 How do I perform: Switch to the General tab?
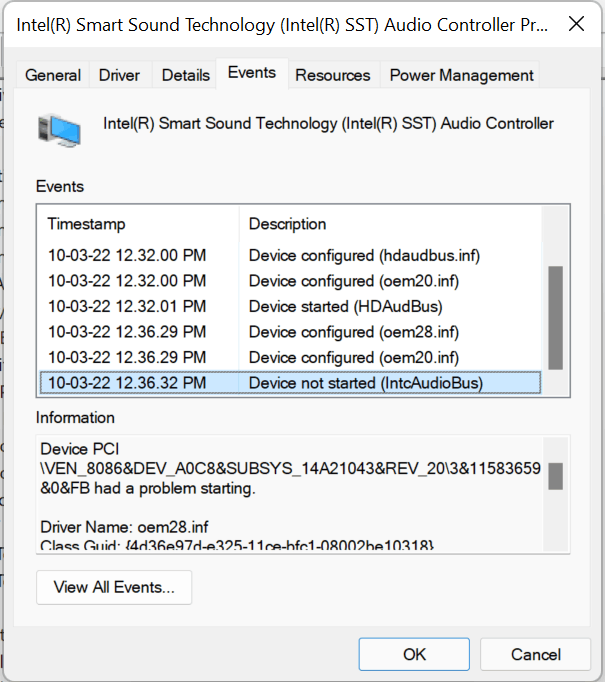53,75
